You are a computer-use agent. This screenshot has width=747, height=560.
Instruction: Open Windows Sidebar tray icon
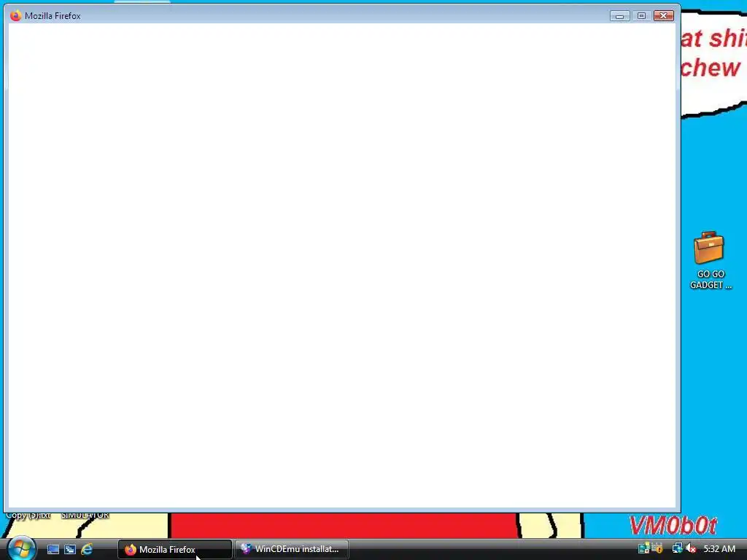[x=643, y=548]
